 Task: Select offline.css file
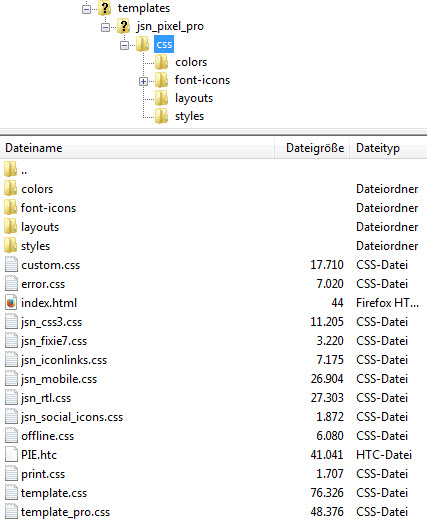click(x=47, y=436)
